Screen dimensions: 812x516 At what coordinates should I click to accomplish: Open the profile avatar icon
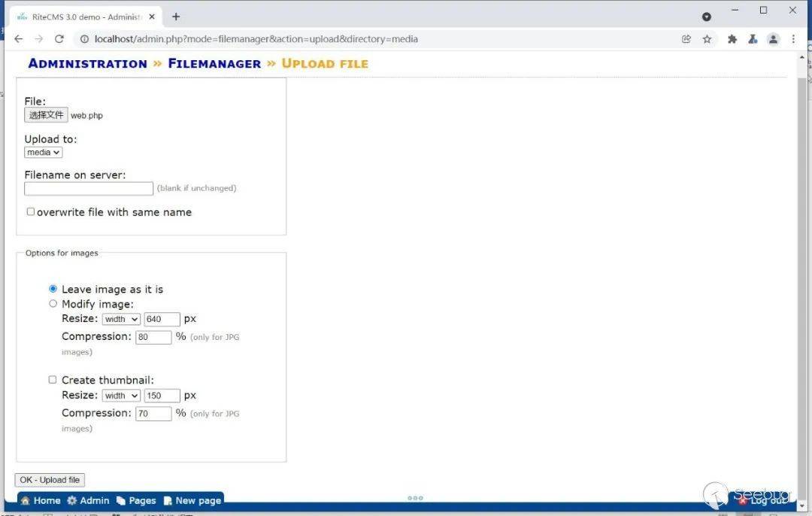tap(773, 39)
